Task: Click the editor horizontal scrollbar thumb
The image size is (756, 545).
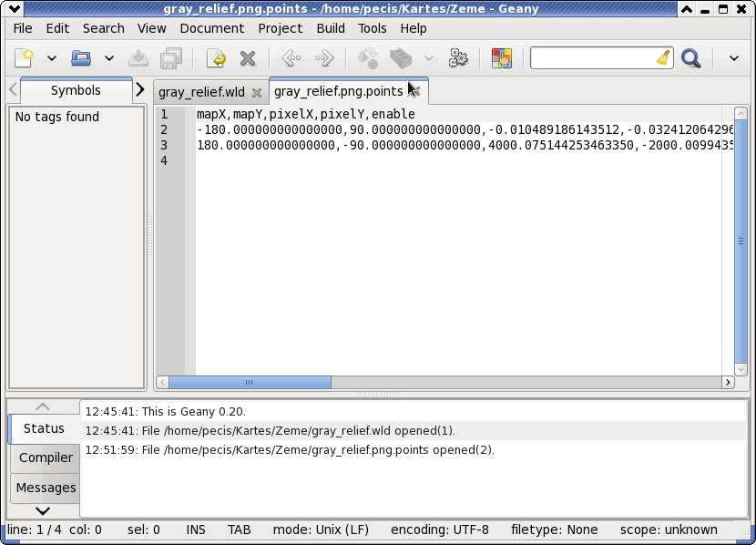Action: coord(250,383)
